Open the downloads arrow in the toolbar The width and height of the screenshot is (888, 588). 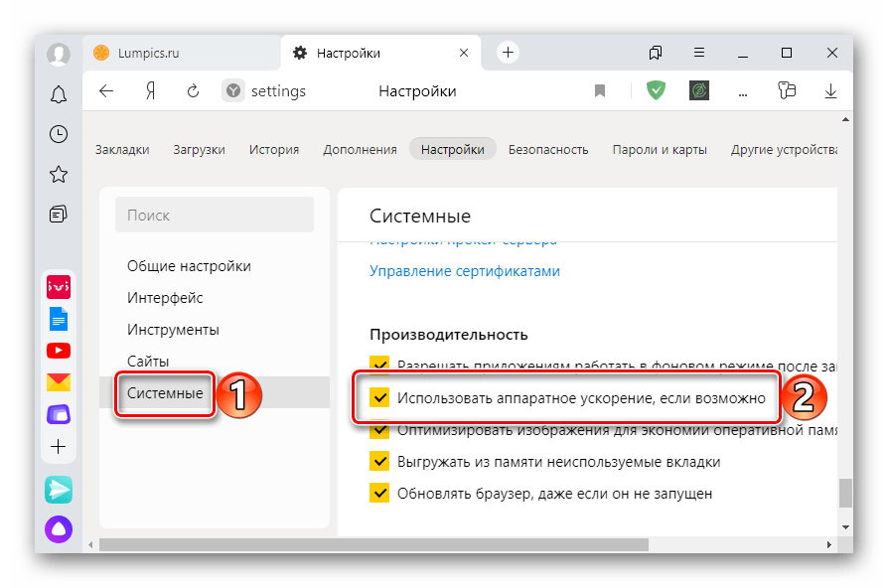830,90
